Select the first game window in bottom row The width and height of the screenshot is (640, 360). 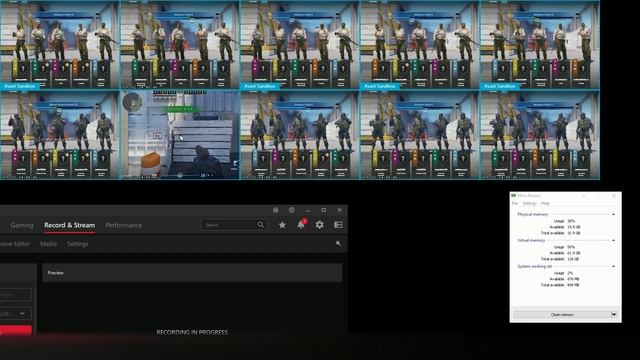pyautogui.click(x=60, y=135)
